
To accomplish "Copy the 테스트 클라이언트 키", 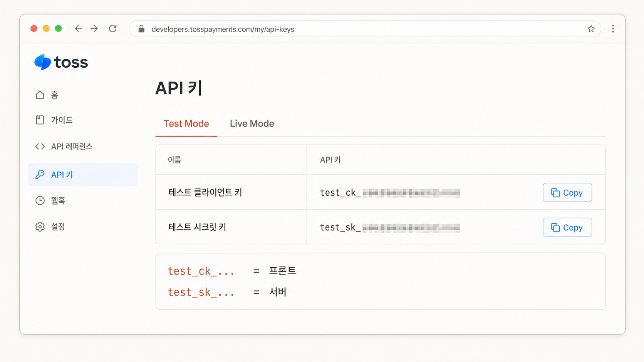I will (567, 192).
